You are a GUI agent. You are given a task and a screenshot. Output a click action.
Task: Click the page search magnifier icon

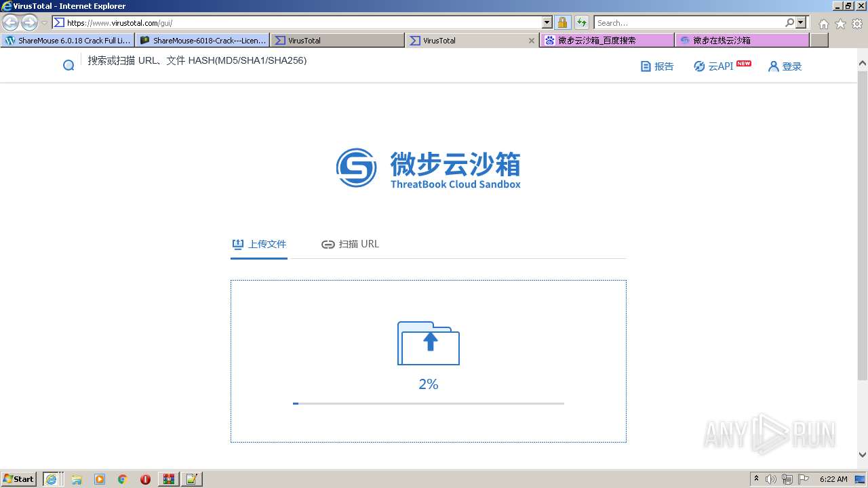click(x=68, y=66)
